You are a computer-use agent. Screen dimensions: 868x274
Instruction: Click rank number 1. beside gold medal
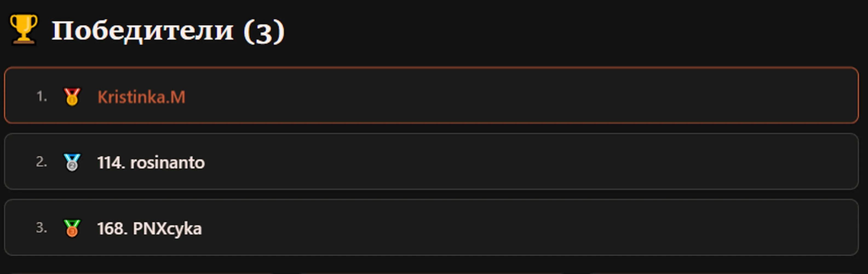point(42,96)
